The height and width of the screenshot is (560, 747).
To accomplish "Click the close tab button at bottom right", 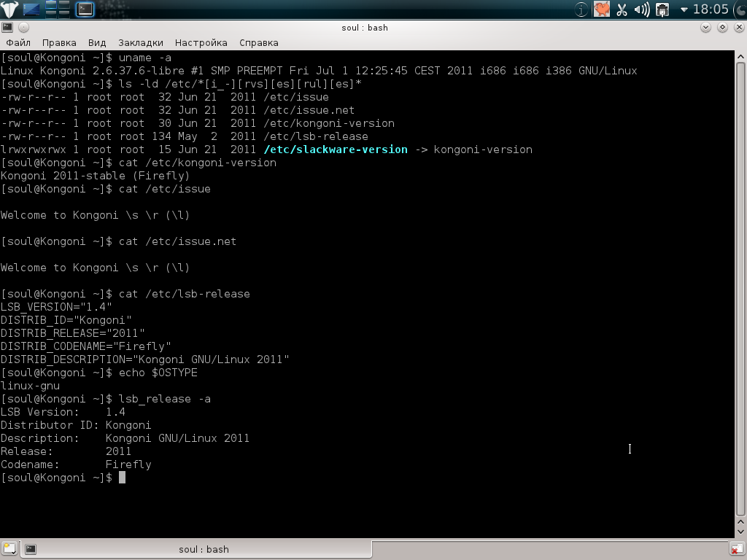I will click(737, 549).
